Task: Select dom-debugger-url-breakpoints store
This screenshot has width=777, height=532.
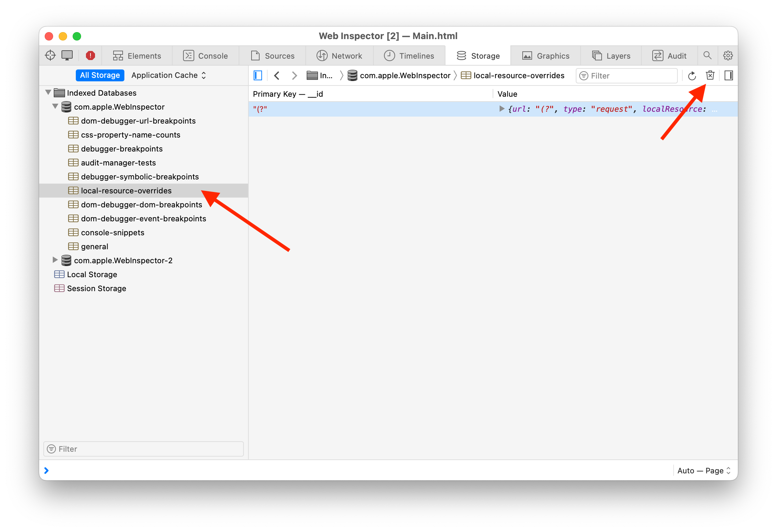Action: coord(144,121)
